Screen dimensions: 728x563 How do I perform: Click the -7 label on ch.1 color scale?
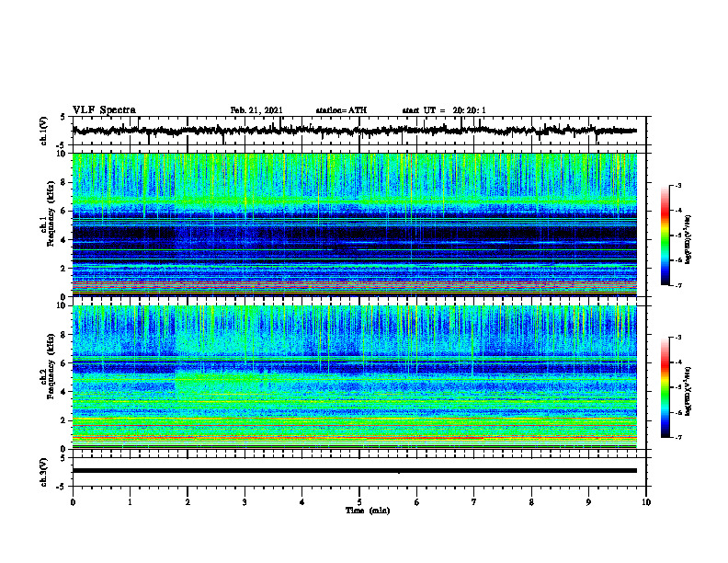677,285
